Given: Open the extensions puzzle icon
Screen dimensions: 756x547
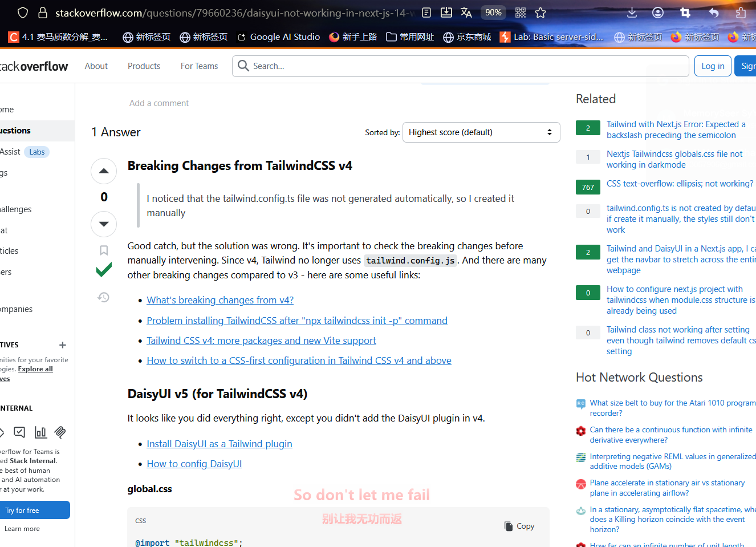Looking at the screenshot, I should click(x=741, y=13).
